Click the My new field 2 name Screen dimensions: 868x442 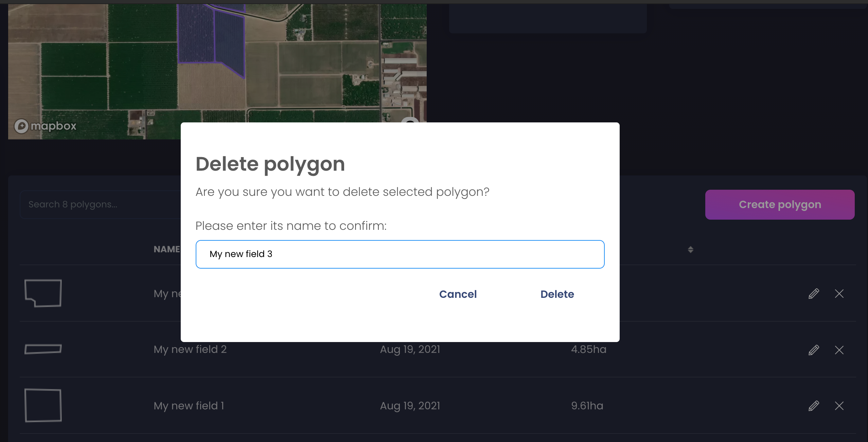click(190, 350)
